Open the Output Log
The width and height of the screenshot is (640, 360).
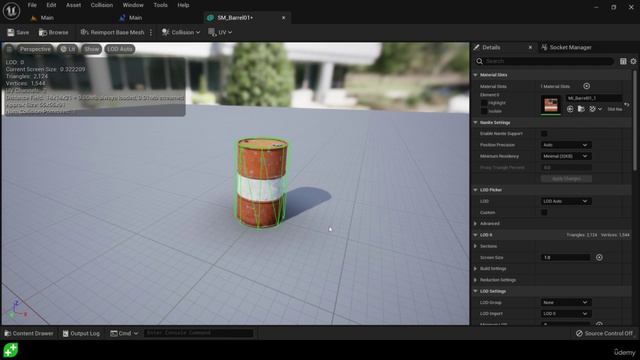click(81, 333)
